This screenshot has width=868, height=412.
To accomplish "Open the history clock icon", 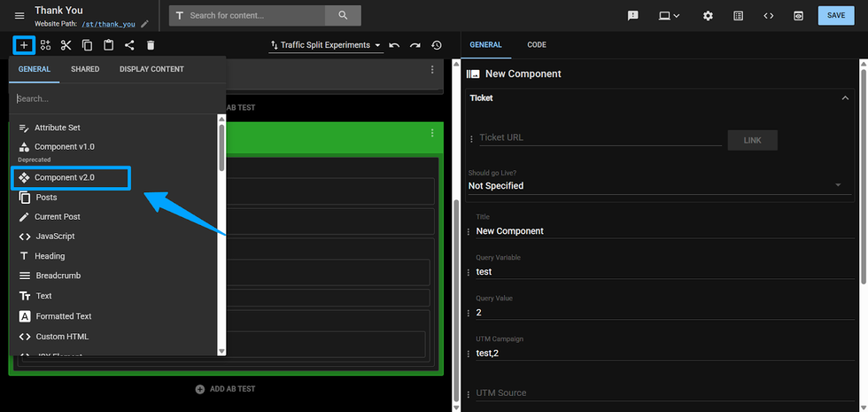I will 437,45.
